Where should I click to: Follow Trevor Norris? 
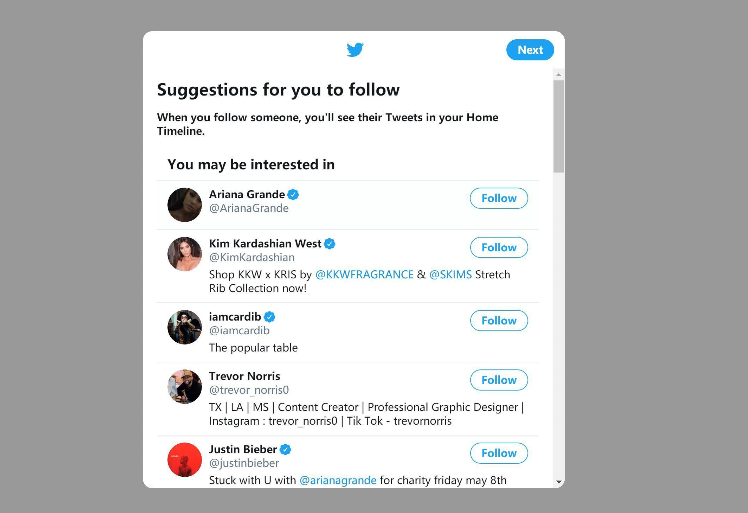click(x=499, y=380)
